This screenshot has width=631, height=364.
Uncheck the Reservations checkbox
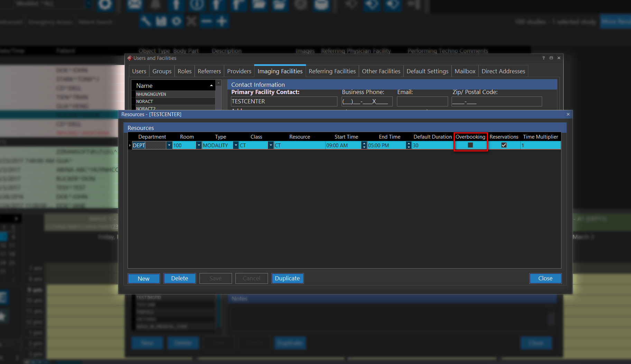[504, 145]
